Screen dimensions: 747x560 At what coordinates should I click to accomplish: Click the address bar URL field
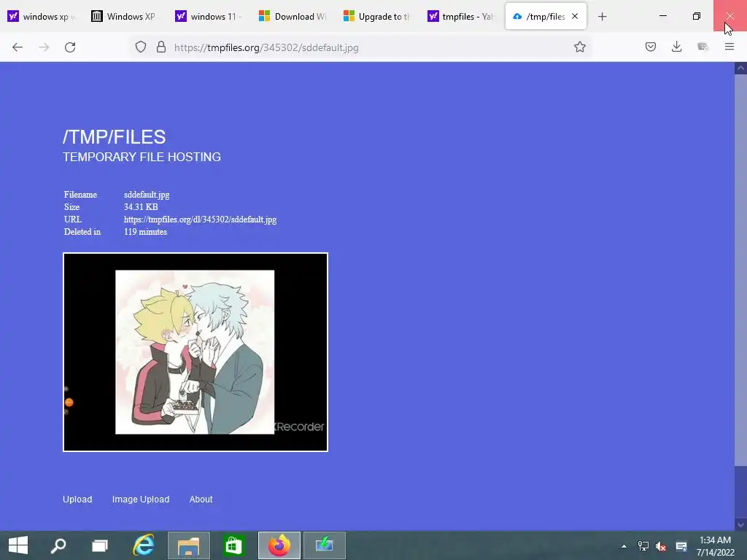(x=362, y=47)
